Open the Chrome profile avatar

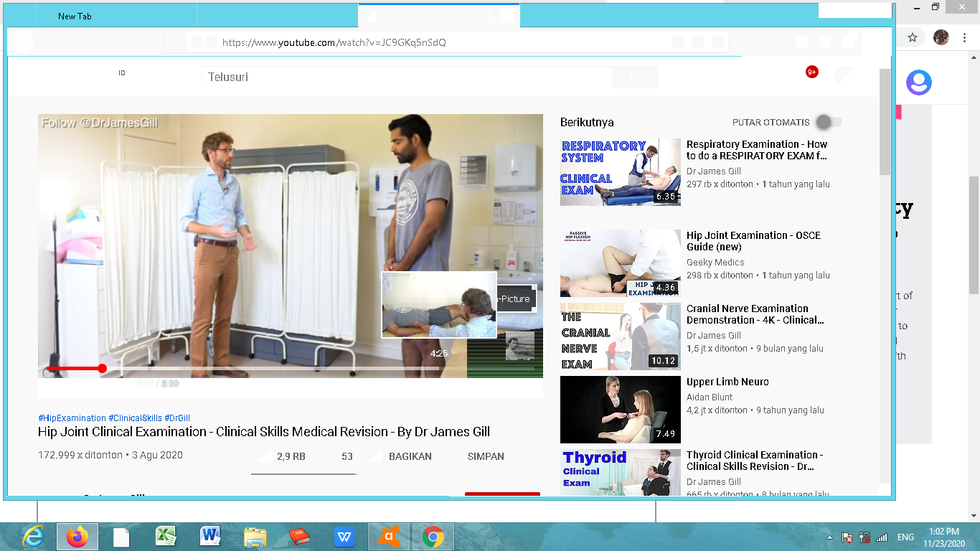[941, 37]
